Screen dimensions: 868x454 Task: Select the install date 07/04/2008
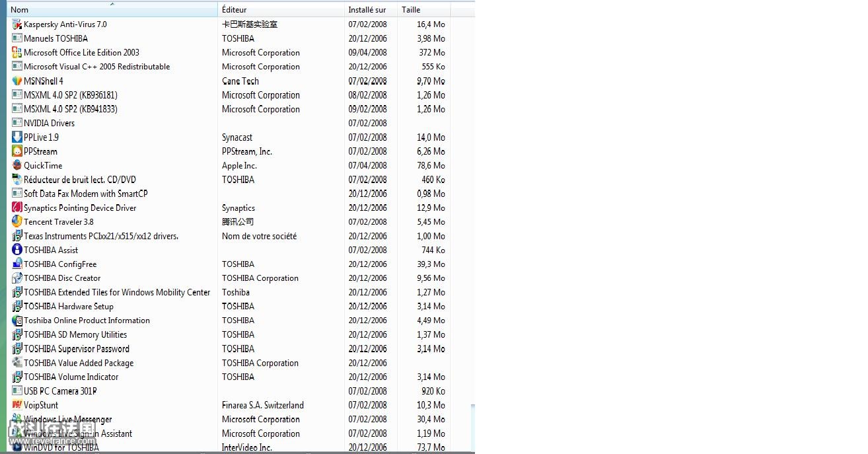tap(368, 165)
